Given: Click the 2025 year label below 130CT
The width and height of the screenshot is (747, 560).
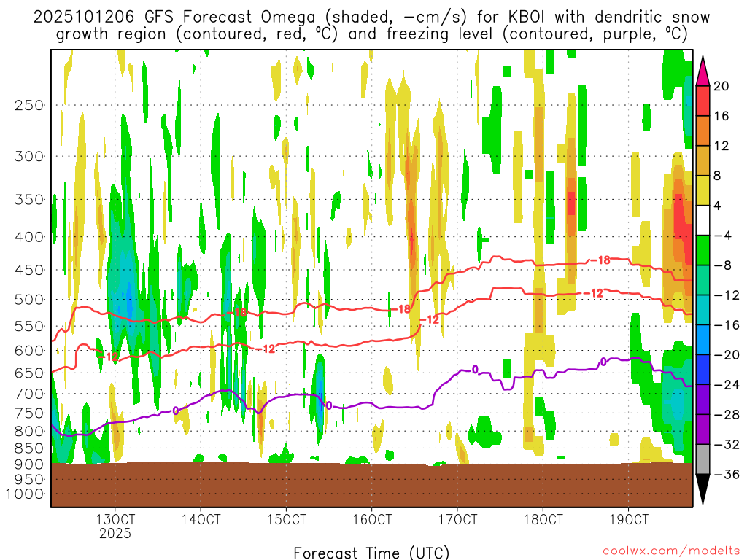Looking at the screenshot, I should click(115, 533).
